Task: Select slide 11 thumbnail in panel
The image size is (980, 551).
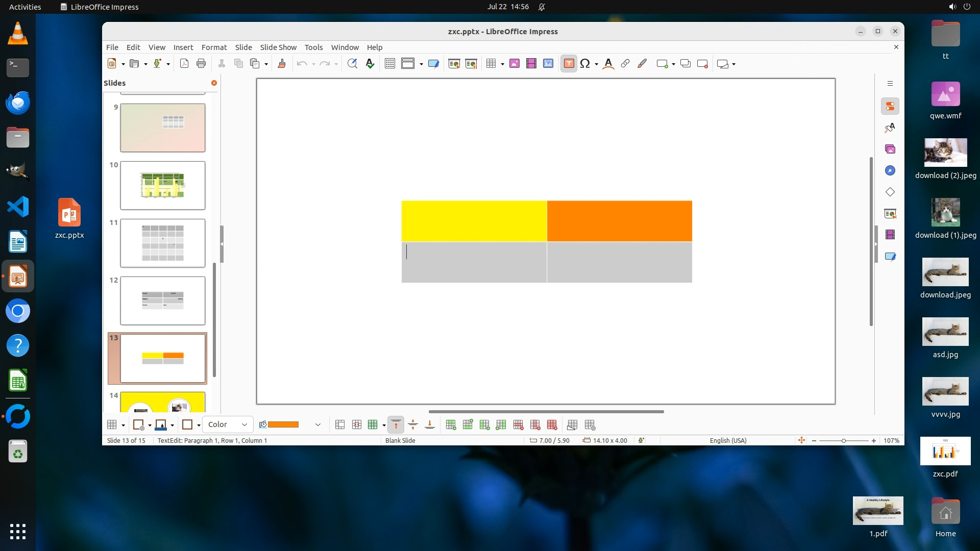Action: click(162, 243)
